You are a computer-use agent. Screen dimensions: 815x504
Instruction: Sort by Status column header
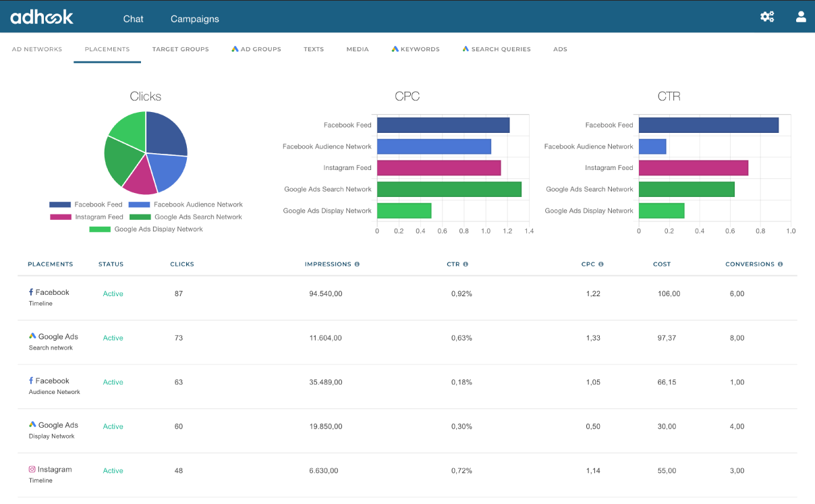pyautogui.click(x=111, y=264)
